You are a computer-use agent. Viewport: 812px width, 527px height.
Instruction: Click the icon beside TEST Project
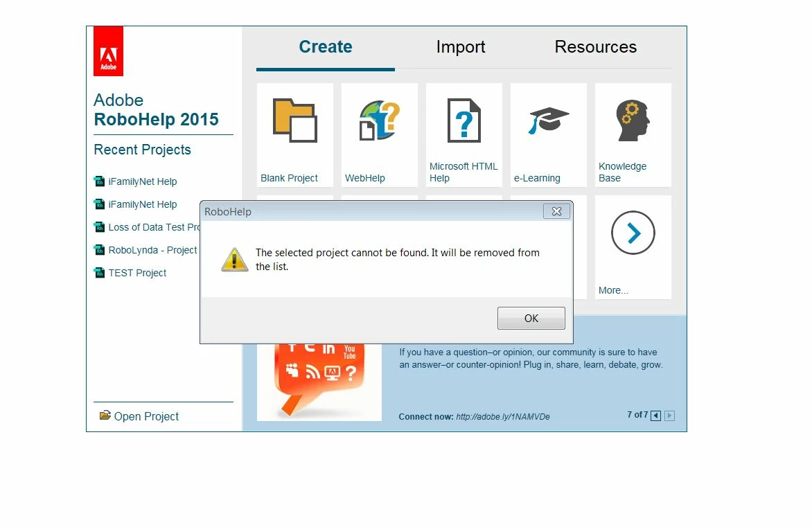tap(100, 272)
